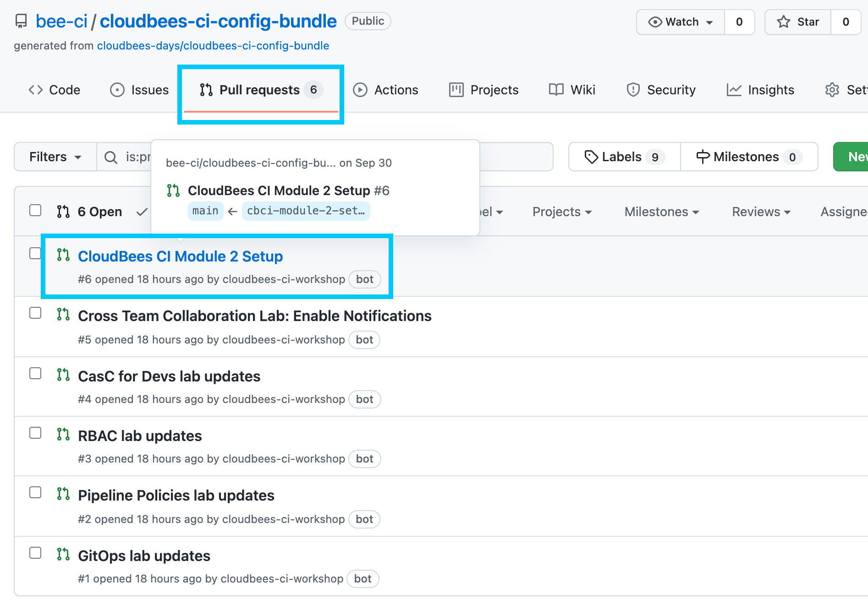Click the Settings gear icon

click(832, 90)
